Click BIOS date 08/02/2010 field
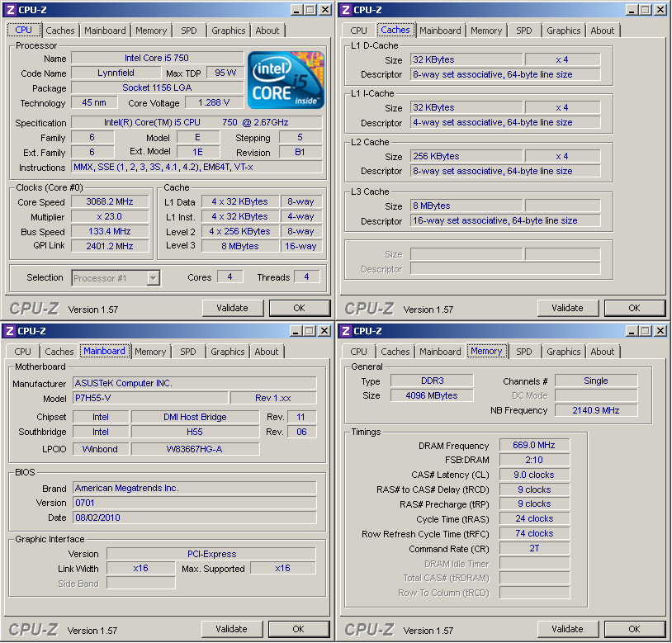The image size is (672, 643). (195, 518)
